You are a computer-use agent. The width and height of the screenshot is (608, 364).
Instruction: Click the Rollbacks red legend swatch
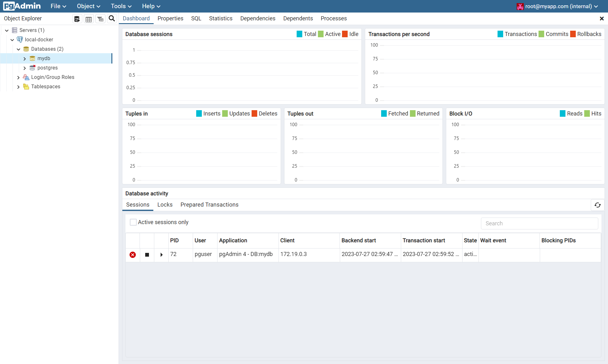573,34
